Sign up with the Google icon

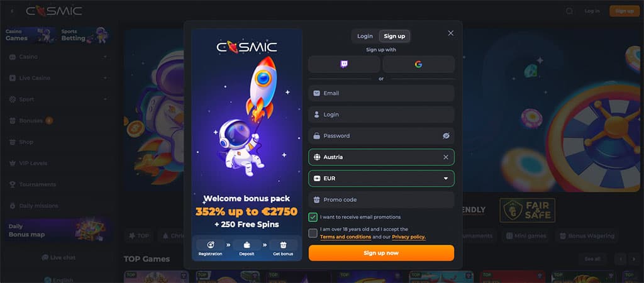[418, 65]
